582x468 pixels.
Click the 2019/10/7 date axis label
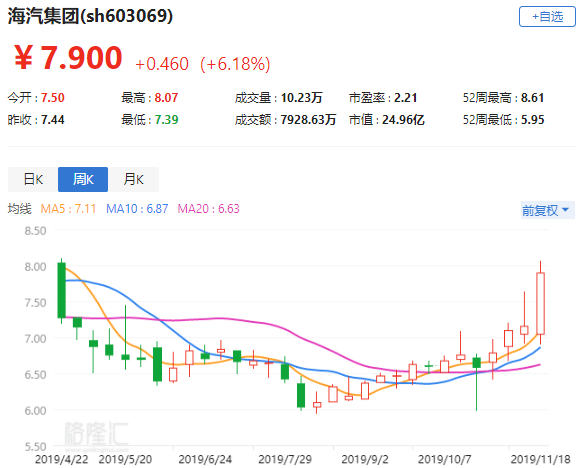pos(444,459)
